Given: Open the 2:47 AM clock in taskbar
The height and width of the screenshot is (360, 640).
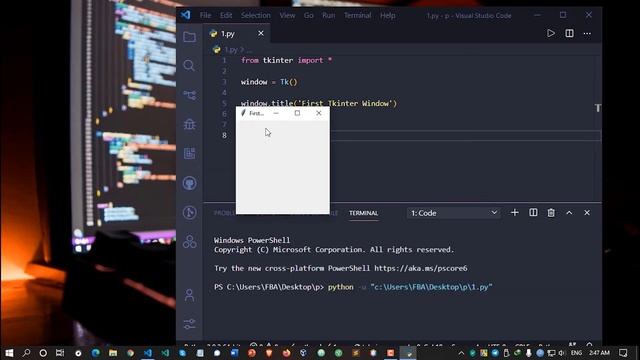Looking at the screenshot, I should point(600,353).
